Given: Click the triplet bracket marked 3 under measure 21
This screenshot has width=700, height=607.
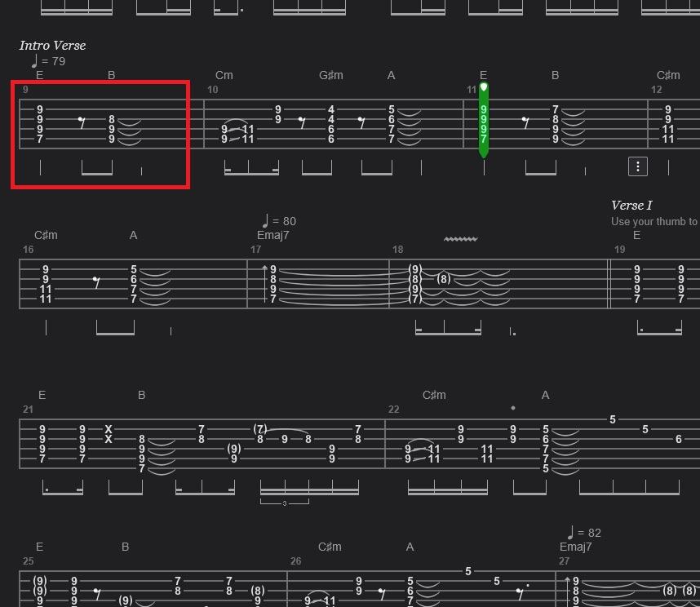Looking at the screenshot, I should pyautogui.click(x=285, y=503).
